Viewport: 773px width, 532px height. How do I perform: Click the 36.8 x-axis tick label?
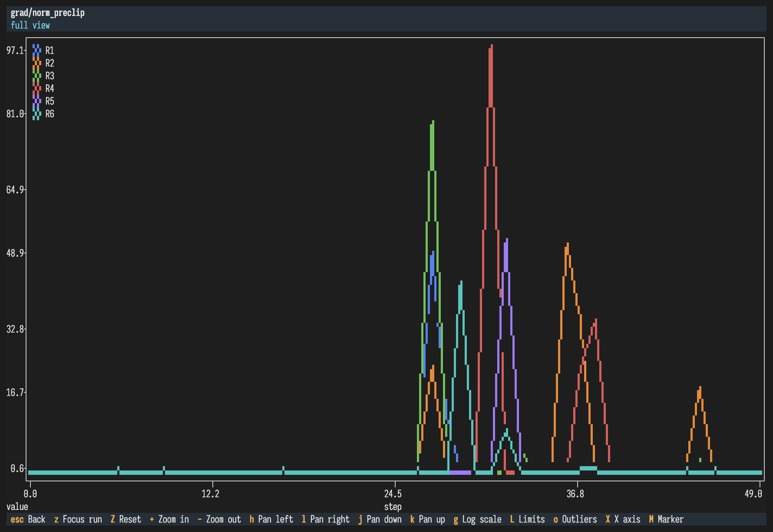(x=575, y=494)
